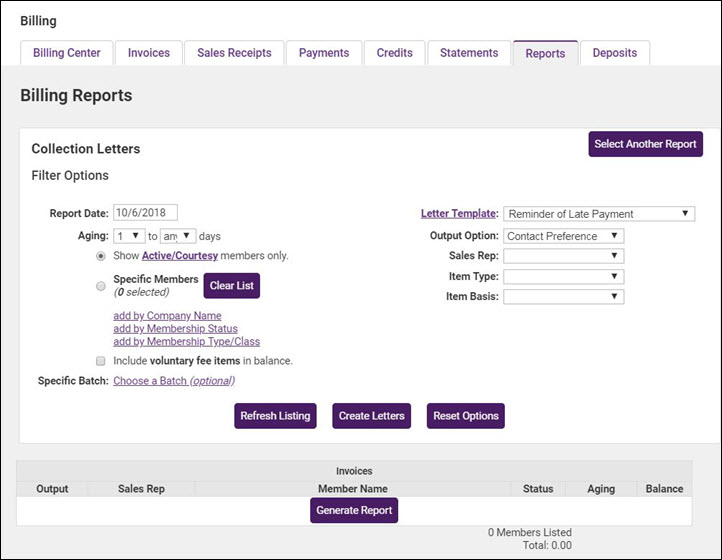Enable Include voluntary fee items checkbox

pos(100,361)
